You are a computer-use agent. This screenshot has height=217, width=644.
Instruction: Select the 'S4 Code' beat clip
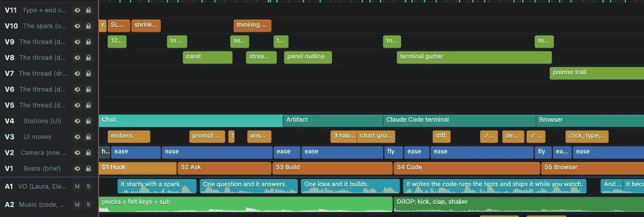point(467,168)
